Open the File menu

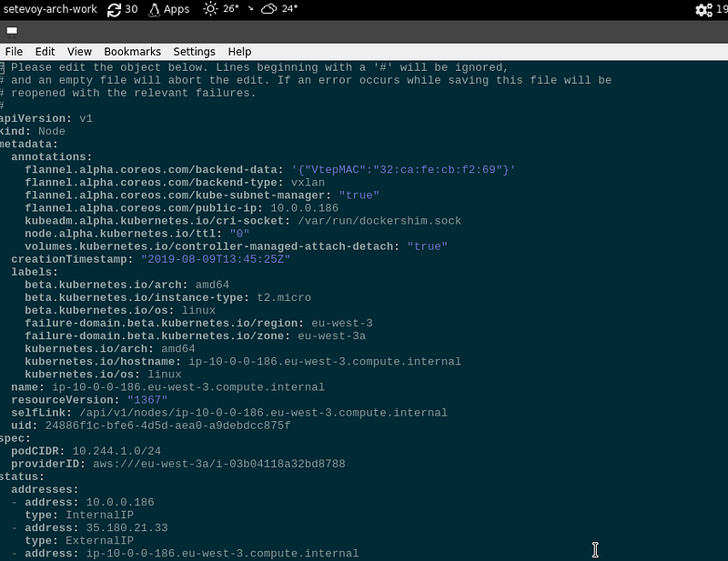14,52
